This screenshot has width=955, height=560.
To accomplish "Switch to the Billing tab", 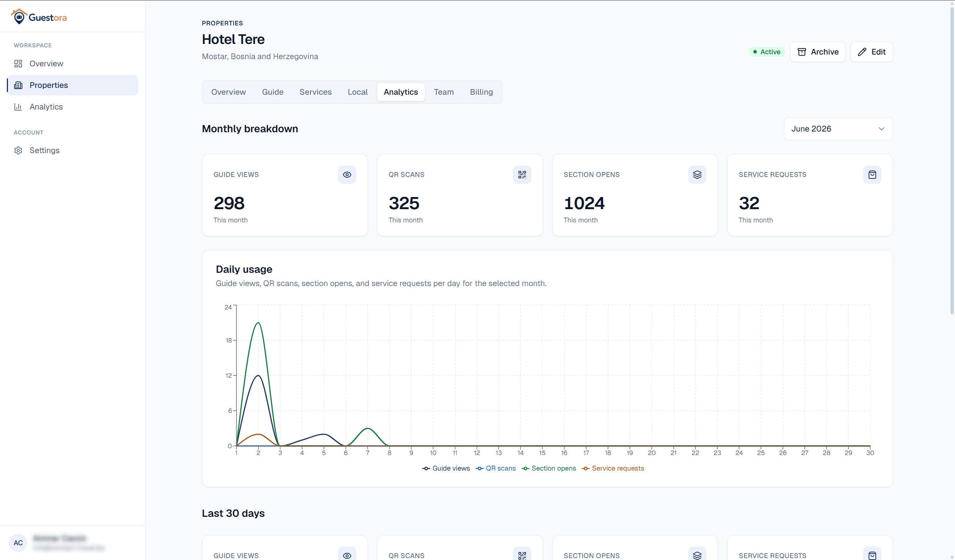I will tap(481, 92).
